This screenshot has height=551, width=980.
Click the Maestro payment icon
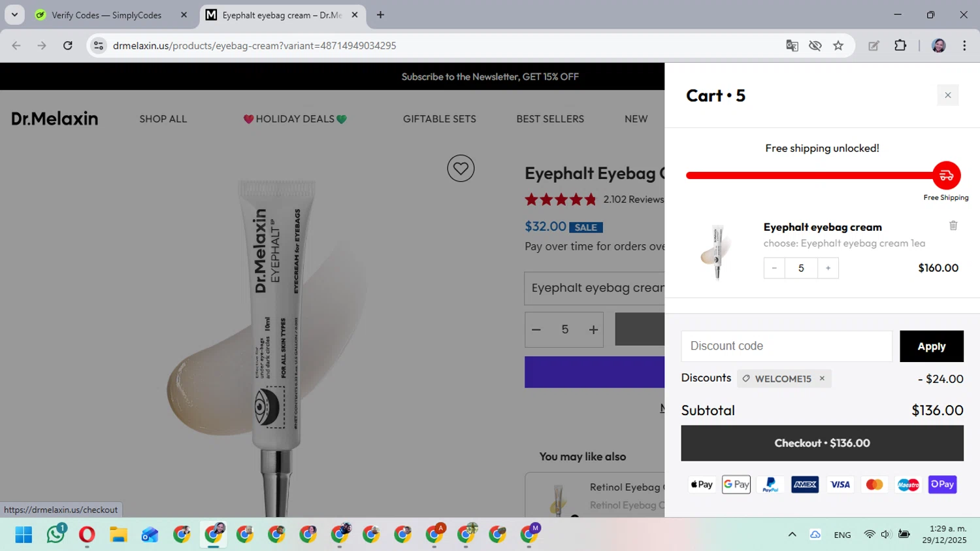(x=908, y=484)
